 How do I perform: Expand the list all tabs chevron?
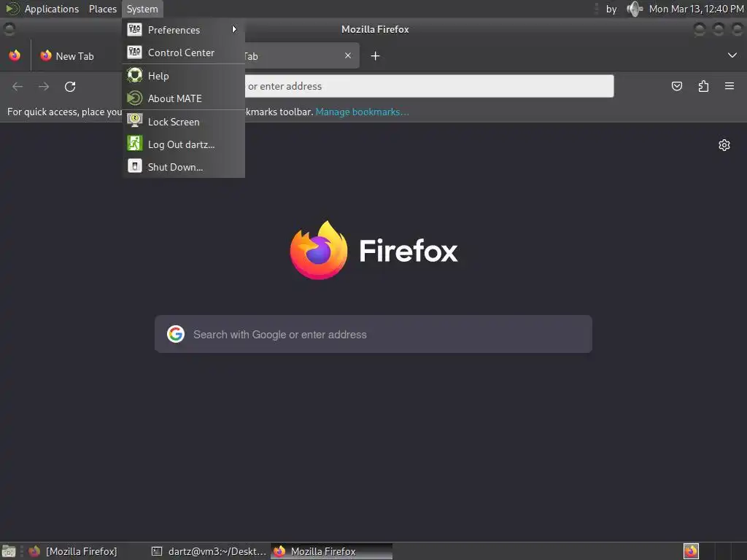point(732,55)
